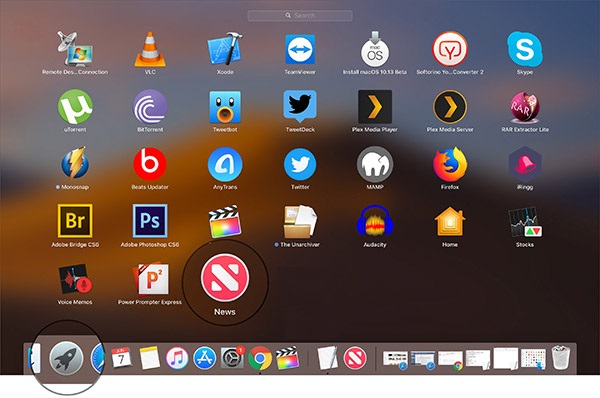Launch Tweetbot app
Screen dimensions: 600x398
coord(225,107)
